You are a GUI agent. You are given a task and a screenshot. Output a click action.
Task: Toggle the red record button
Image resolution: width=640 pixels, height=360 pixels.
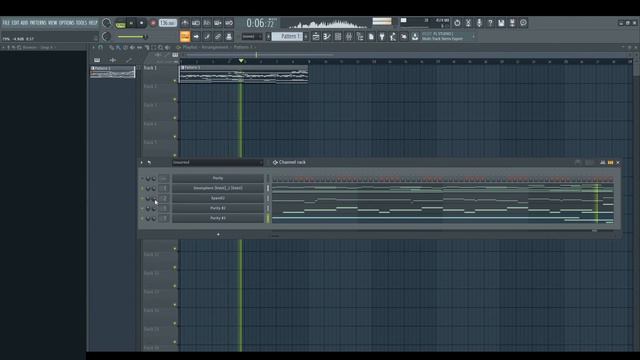click(153, 23)
